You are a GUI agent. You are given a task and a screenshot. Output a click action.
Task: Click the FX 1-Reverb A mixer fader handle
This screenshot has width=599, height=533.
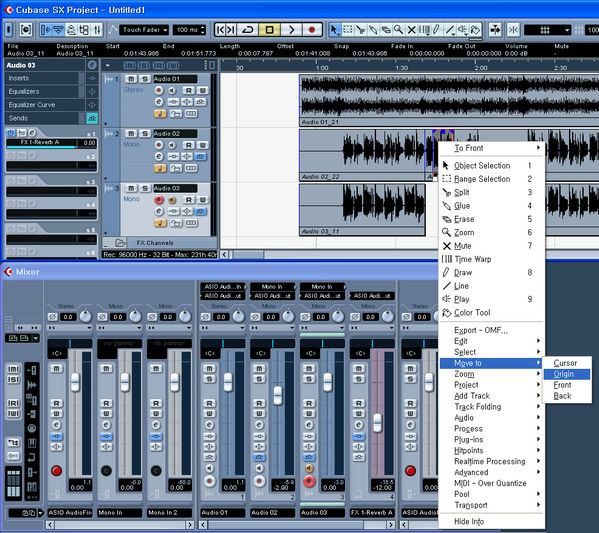pos(377,423)
